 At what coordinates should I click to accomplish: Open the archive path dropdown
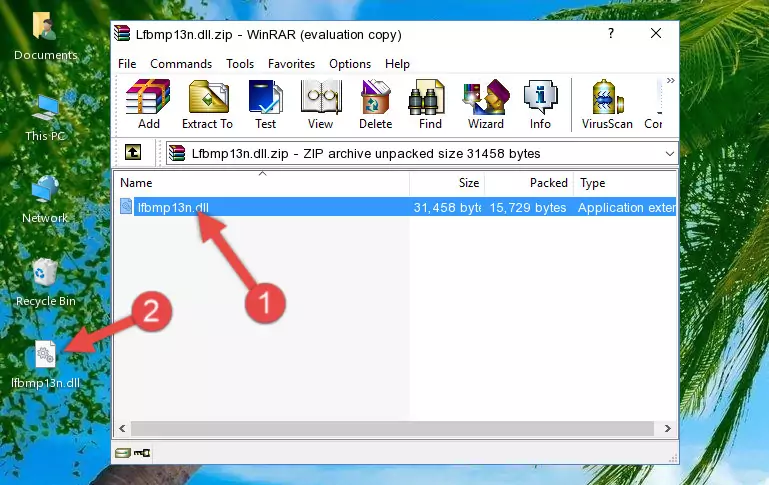click(669, 153)
